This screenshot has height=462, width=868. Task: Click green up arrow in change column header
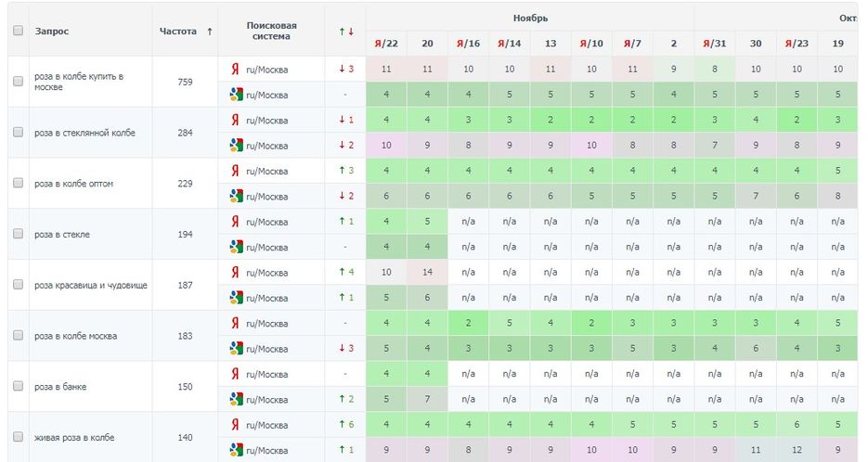click(341, 32)
